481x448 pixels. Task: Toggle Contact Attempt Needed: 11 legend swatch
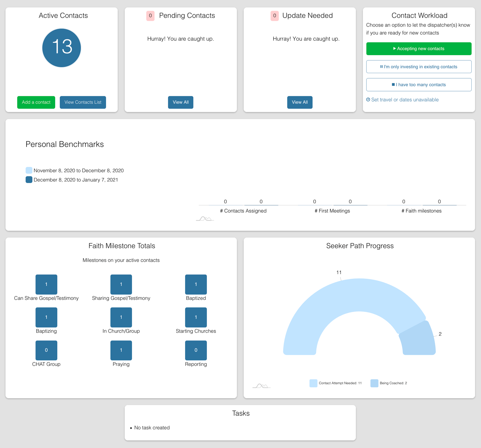click(x=313, y=383)
